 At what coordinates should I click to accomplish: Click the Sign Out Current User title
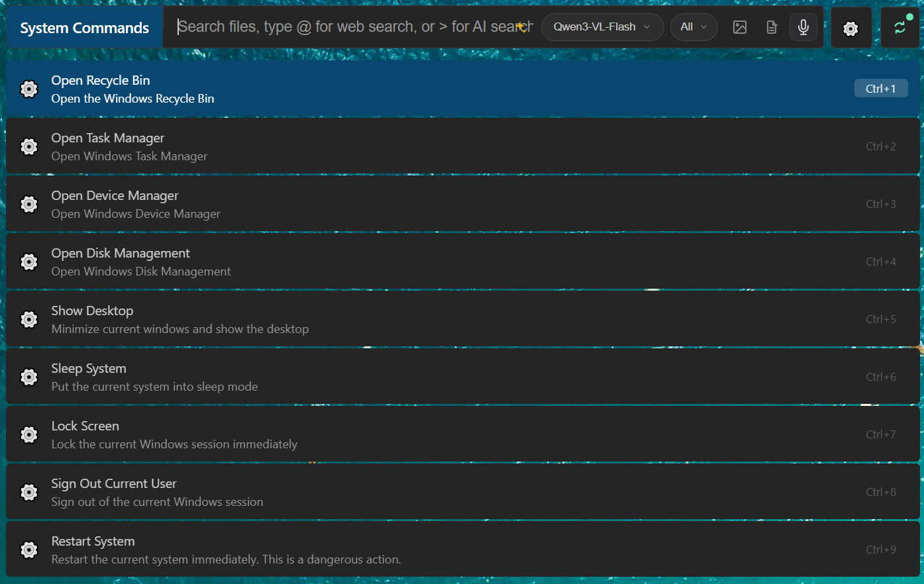pyautogui.click(x=114, y=483)
